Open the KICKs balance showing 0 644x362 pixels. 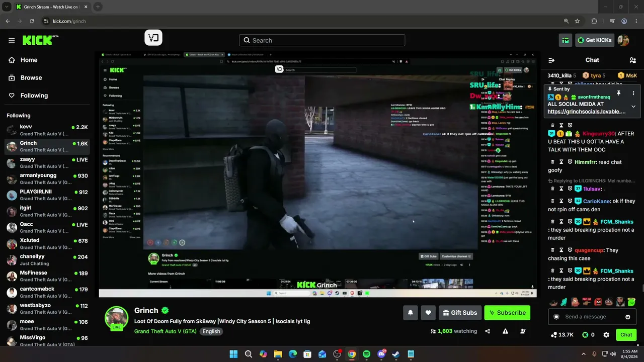588,335
